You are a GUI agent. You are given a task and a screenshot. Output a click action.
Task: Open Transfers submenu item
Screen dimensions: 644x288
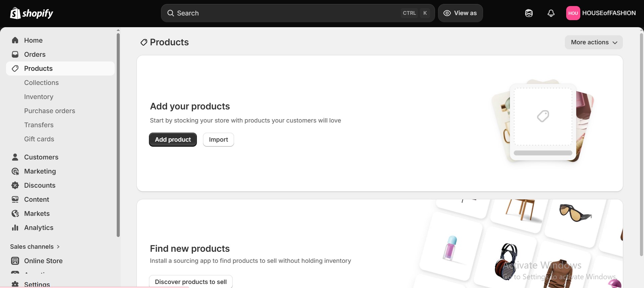tap(39, 125)
